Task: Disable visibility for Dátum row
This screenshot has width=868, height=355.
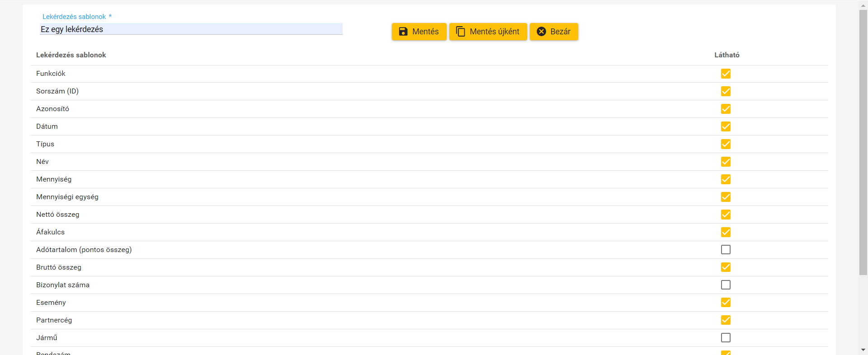Action: click(x=726, y=126)
